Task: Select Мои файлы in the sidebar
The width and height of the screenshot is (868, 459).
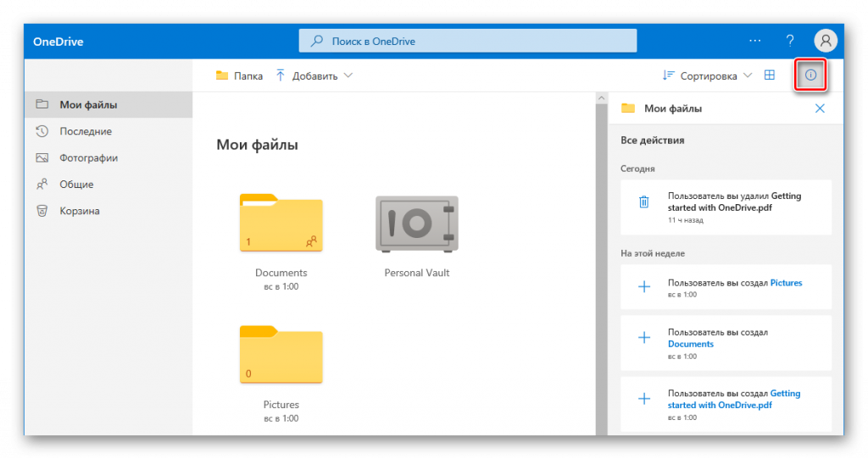Action: click(x=88, y=105)
